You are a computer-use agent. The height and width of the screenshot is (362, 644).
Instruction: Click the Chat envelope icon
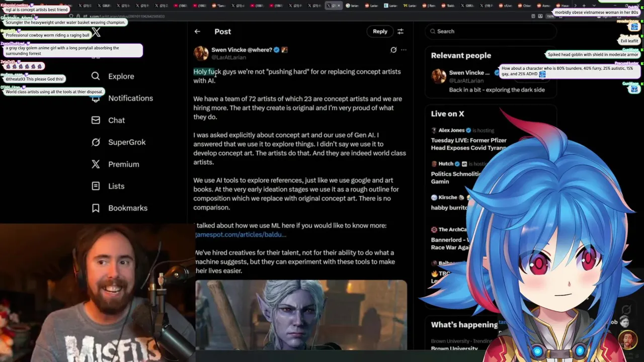96,120
